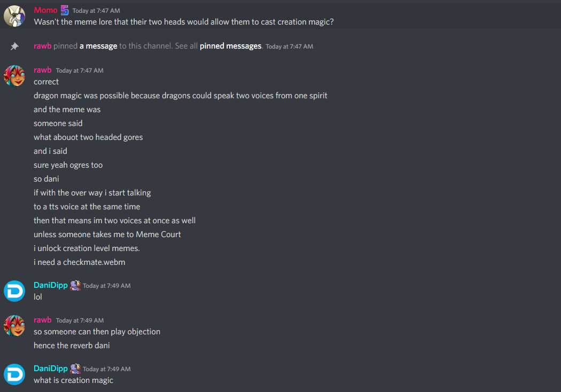Viewport: 561px width, 392px height.
Task: Open Momo's profile avatar
Action: coord(14,16)
